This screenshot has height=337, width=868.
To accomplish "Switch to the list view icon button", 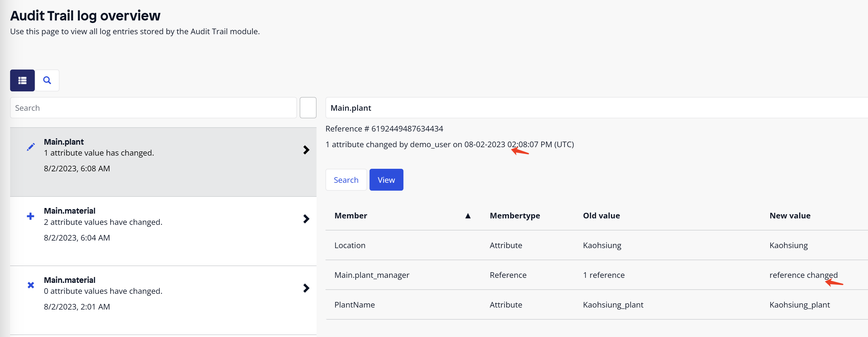I will coord(22,80).
